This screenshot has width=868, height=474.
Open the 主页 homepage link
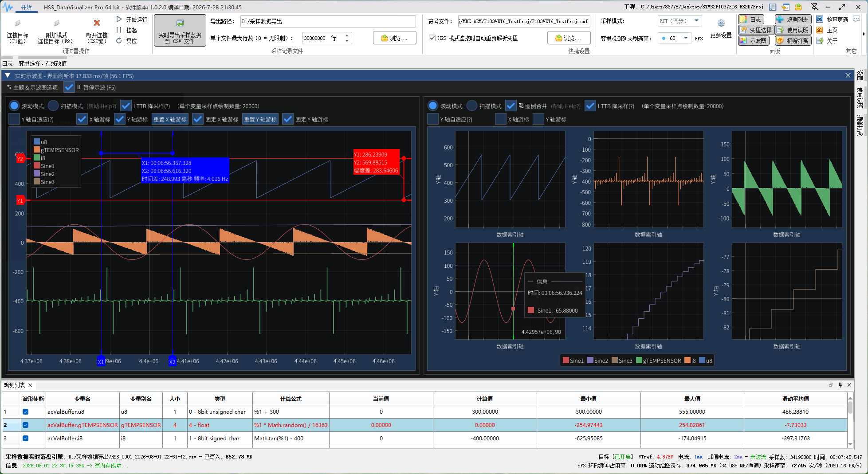827,30
